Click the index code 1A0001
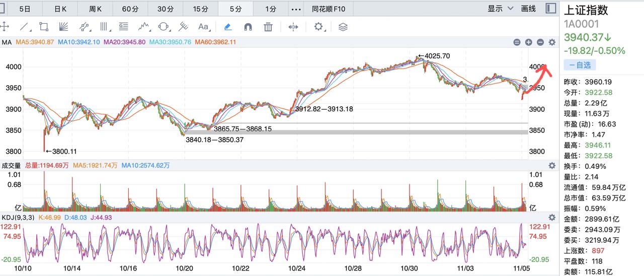 (582, 24)
